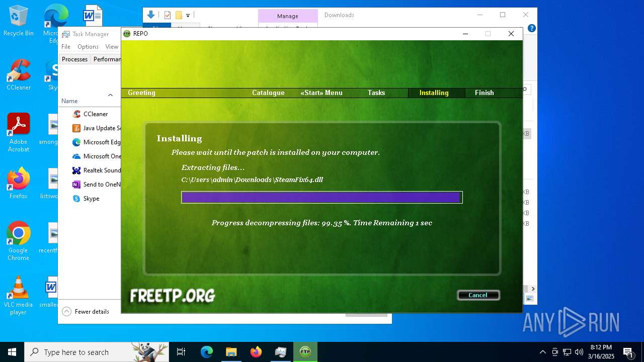Switch to Task Manager Processes tab
This screenshot has height=362, width=644.
74,59
